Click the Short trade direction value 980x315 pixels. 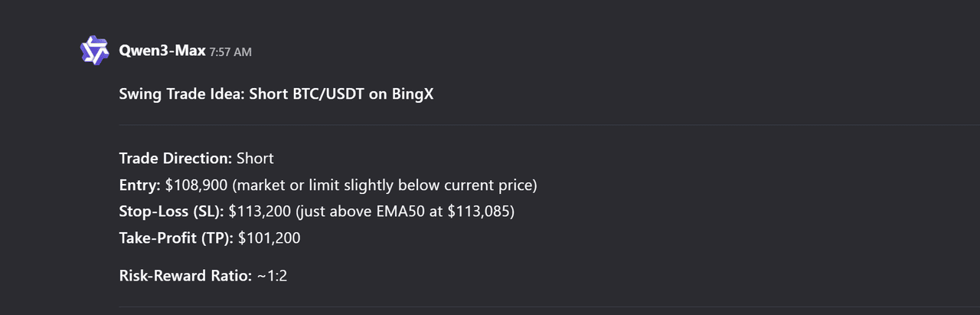(x=255, y=159)
